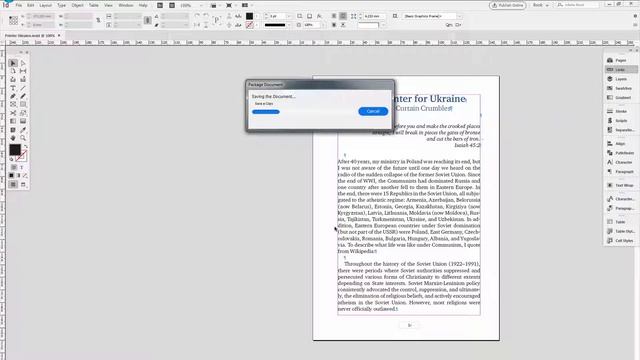Open the Gradient panel
640x360 pixels.
coord(620,98)
